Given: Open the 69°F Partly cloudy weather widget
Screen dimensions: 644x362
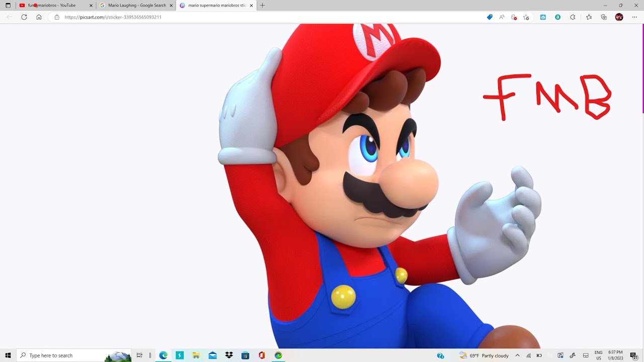Looking at the screenshot, I should point(484,355).
